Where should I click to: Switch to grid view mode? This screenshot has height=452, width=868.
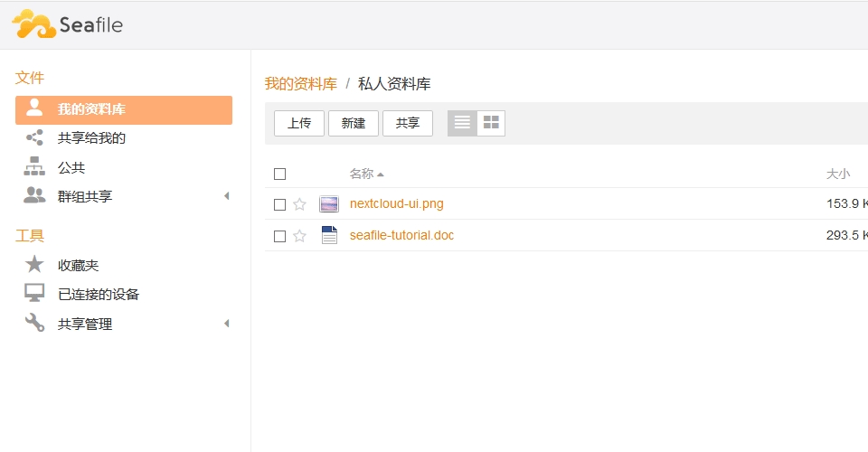click(491, 123)
